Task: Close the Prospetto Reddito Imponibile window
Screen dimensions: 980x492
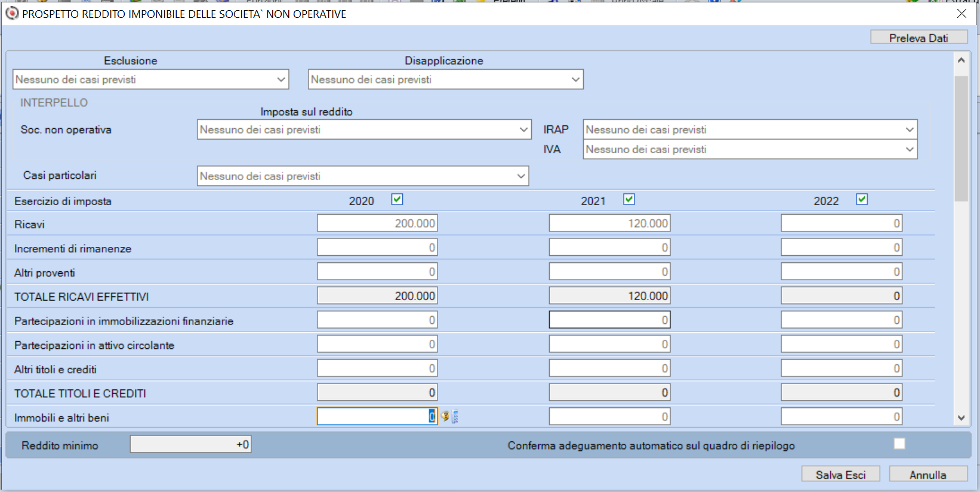Action: click(x=961, y=13)
